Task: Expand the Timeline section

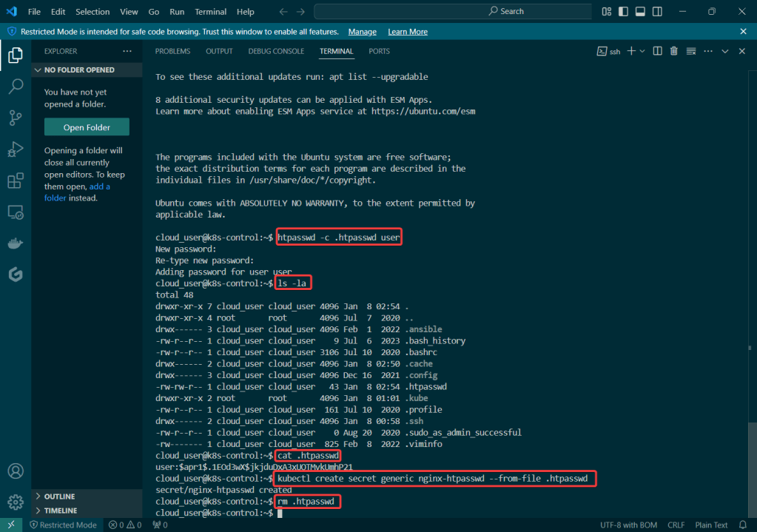Action: coord(60,511)
